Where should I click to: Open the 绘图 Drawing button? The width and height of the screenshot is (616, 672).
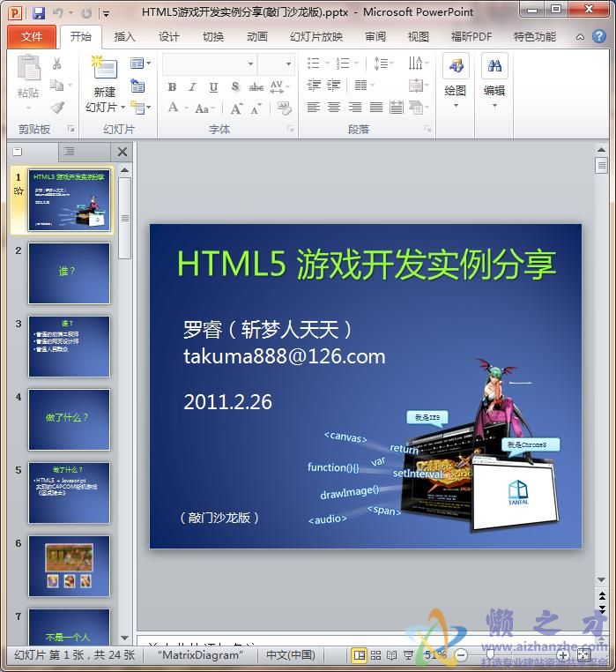[x=456, y=81]
